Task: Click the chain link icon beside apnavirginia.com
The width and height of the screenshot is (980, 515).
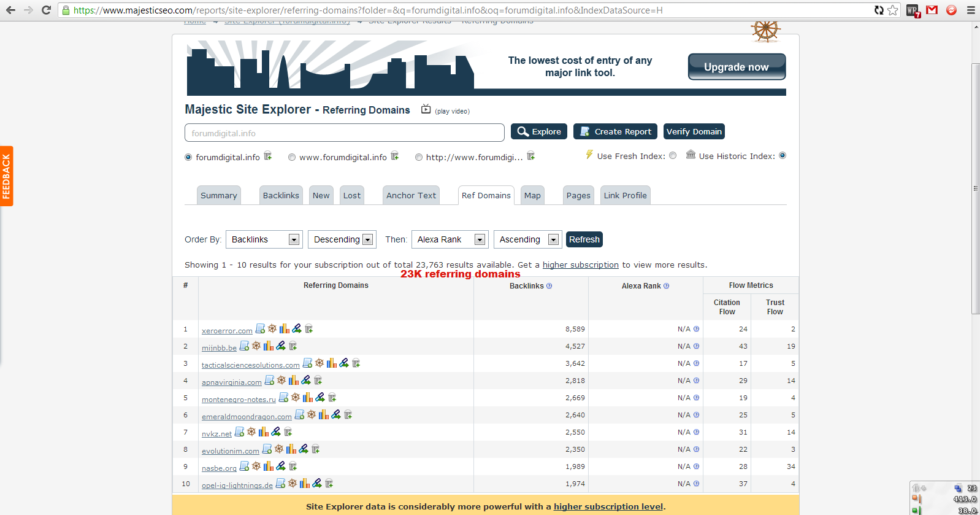Action: pyautogui.click(x=306, y=381)
